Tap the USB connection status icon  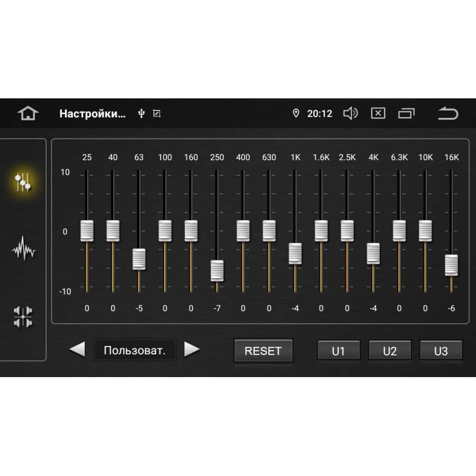click(141, 114)
